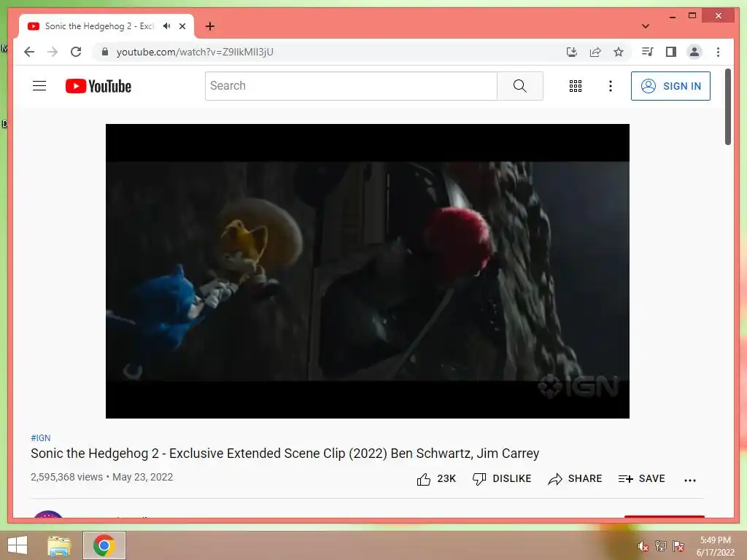Like the video with thumbs up
747x560 pixels.
click(436, 478)
